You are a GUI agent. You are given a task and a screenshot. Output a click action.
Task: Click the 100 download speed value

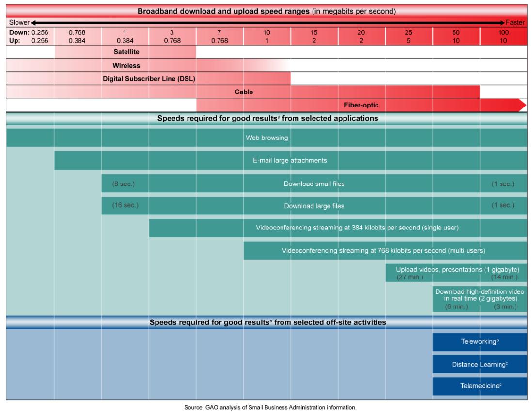(x=503, y=32)
